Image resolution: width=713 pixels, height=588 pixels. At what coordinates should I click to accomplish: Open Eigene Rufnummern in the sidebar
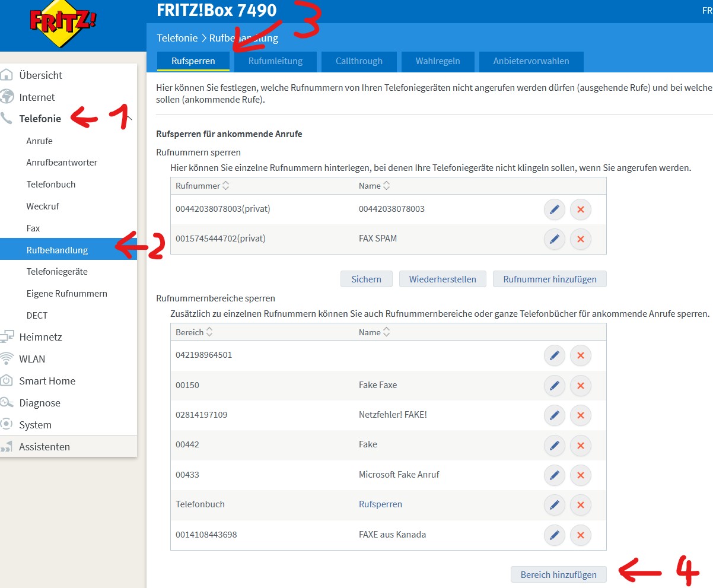[68, 294]
